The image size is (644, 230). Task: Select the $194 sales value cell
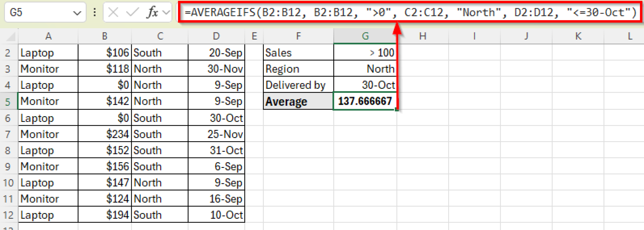[104, 215]
